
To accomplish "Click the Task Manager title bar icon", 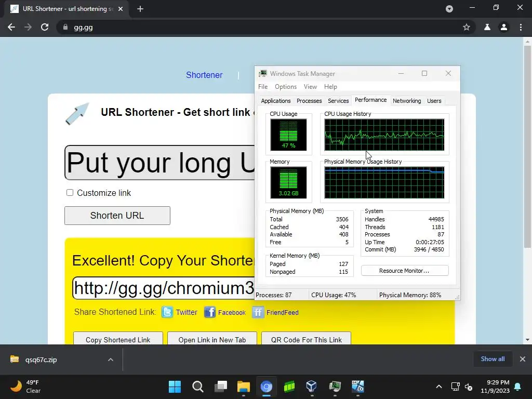I will [263, 74].
